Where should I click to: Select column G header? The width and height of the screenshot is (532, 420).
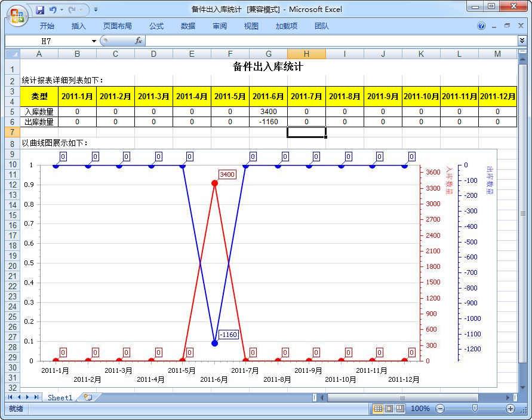tap(268, 54)
